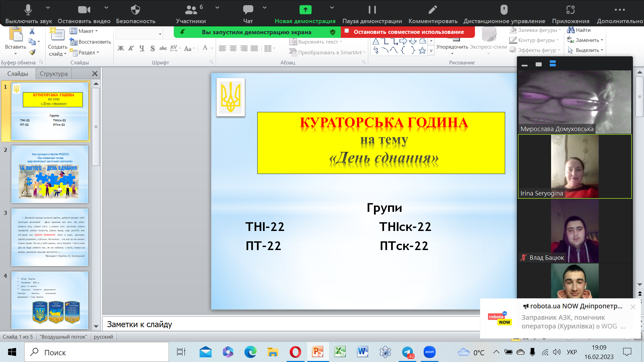Open the Security shield menu
The width and height of the screenshot is (644, 362).
click(x=136, y=10)
